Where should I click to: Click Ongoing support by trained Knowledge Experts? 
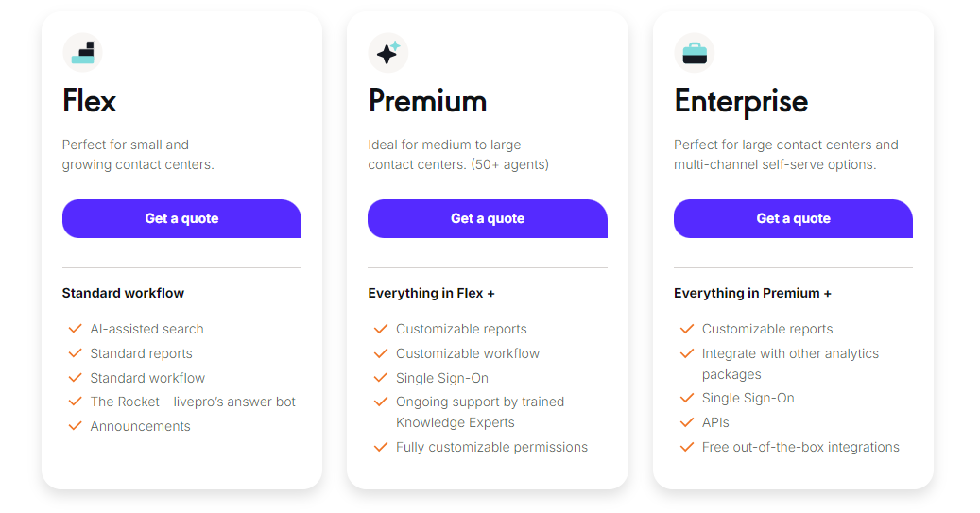(x=480, y=413)
